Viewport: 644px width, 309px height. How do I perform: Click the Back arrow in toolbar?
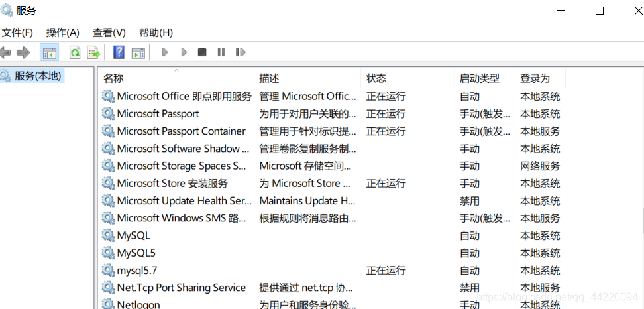(5, 52)
